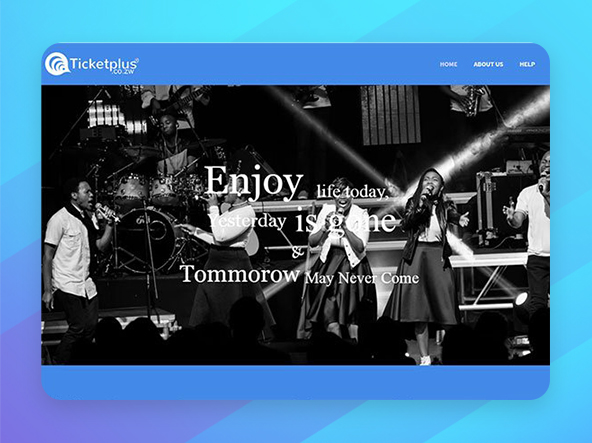The height and width of the screenshot is (443, 592).
Task: Go to the ABOUT US page
Action: pos(488,64)
